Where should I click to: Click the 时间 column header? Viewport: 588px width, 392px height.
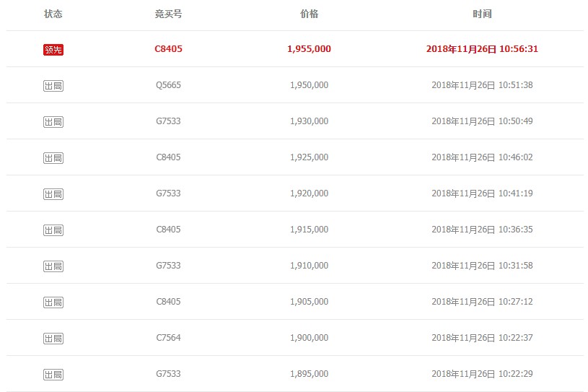click(x=482, y=14)
